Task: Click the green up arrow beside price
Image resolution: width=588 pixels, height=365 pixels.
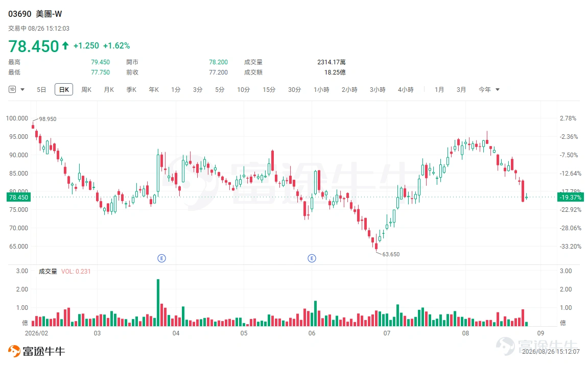Action: pos(65,46)
